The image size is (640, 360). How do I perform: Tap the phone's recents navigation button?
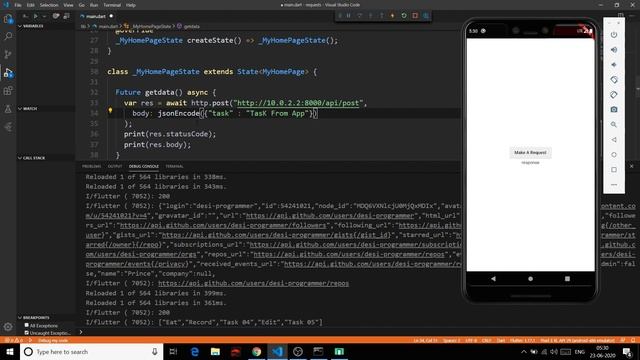pos(567,278)
